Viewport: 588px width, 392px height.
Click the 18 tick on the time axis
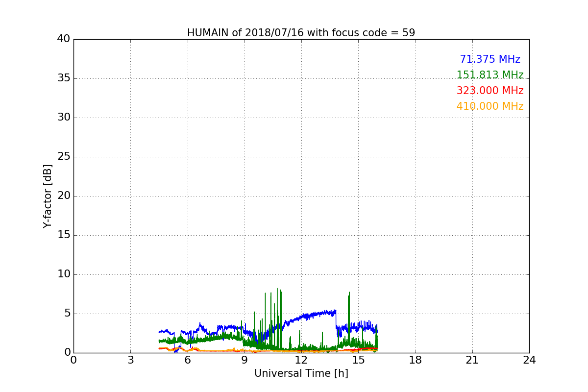pos(415,360)
